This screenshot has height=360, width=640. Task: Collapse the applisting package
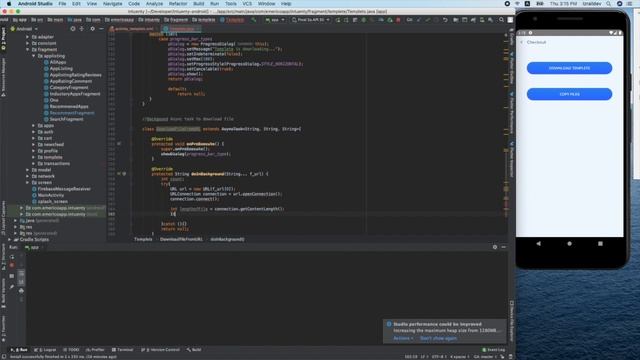[x=33, y=56]
